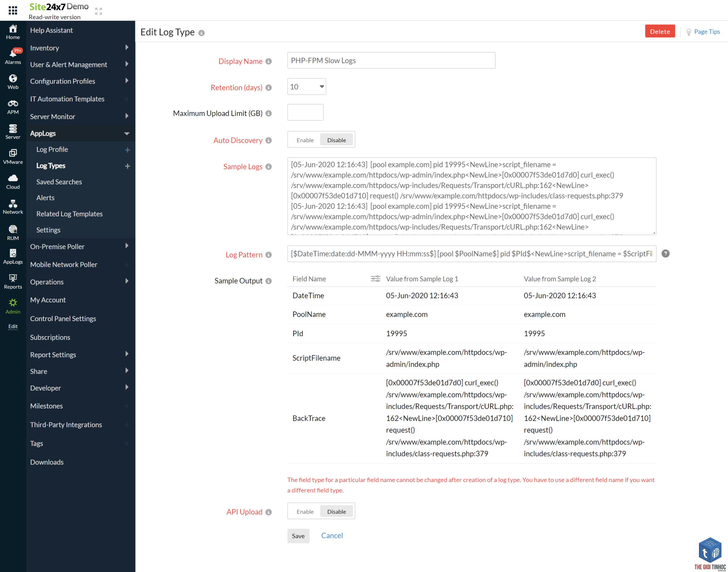The height and width of the screenshot is (572, 728).
Task: Cancel editing the log type
Action: [332, 536]
